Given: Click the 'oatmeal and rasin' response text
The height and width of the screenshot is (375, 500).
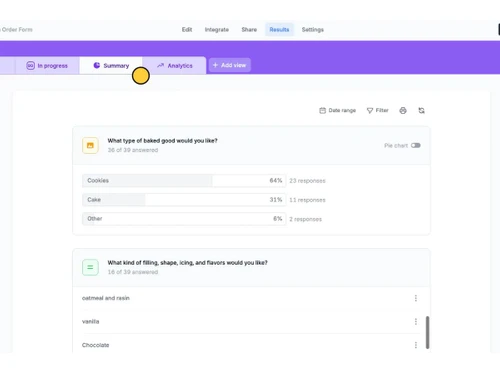Looking at the screenshot, I should click(106, 298).
